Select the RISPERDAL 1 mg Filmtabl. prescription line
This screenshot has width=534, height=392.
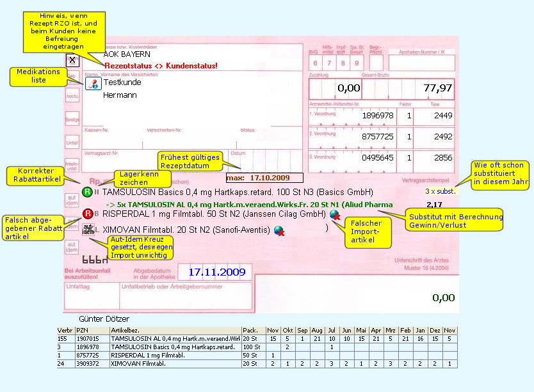point(214,214)
